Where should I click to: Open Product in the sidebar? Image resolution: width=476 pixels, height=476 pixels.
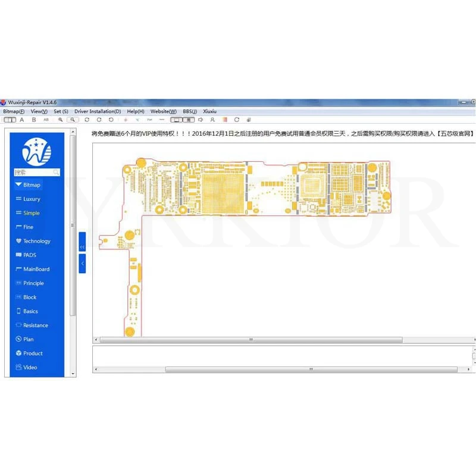click(29, 353)
